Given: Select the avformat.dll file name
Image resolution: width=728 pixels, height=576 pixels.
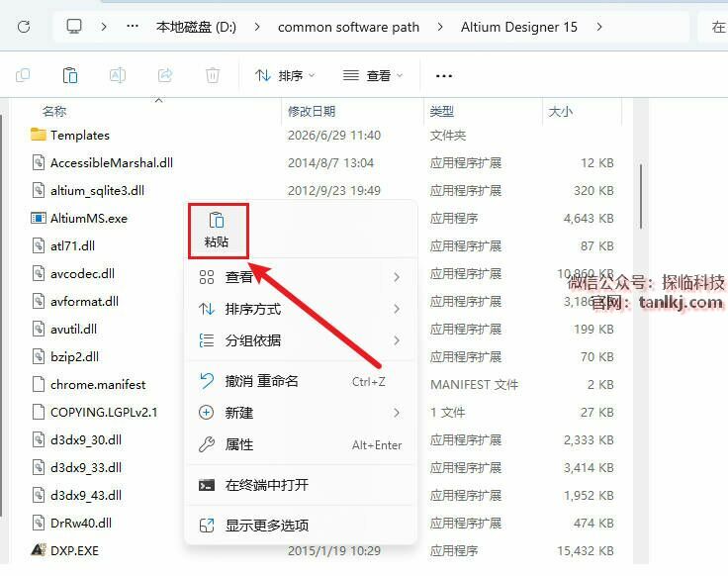Looking at the screenshot, I should [84, 302].
